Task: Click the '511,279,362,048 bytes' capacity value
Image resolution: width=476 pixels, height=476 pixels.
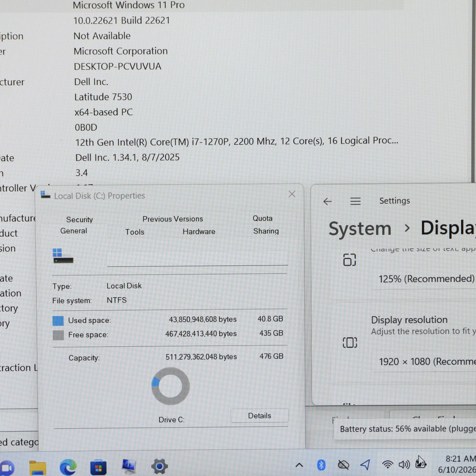Action: click(x=201, y=357)
